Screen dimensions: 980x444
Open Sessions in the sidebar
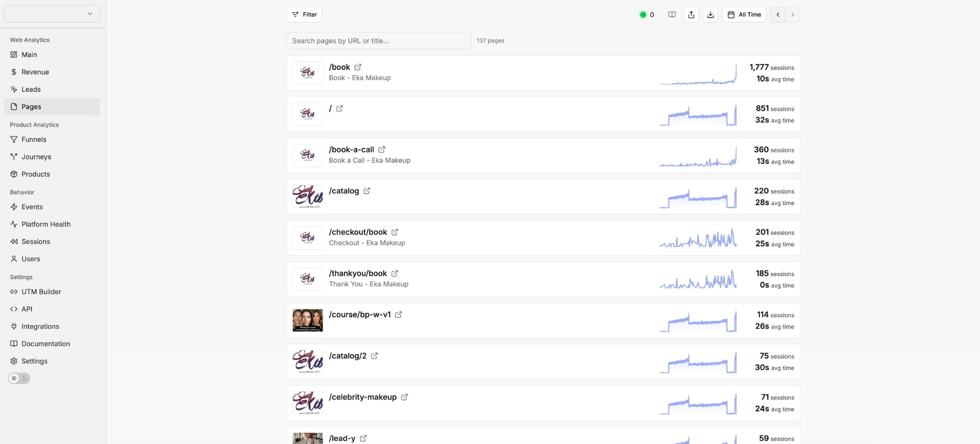[x=52, y=242]
